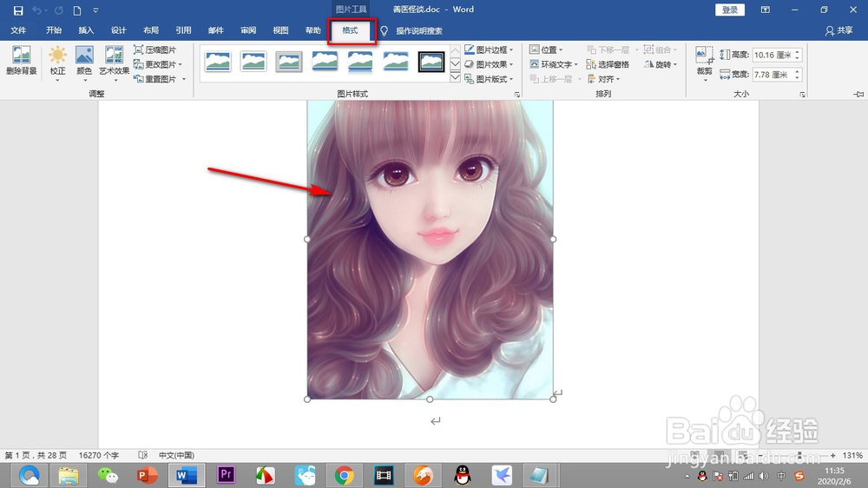Open Premiere Pro from the taskbar
Viewport: 868px width, 488px height.
point(226,475)
